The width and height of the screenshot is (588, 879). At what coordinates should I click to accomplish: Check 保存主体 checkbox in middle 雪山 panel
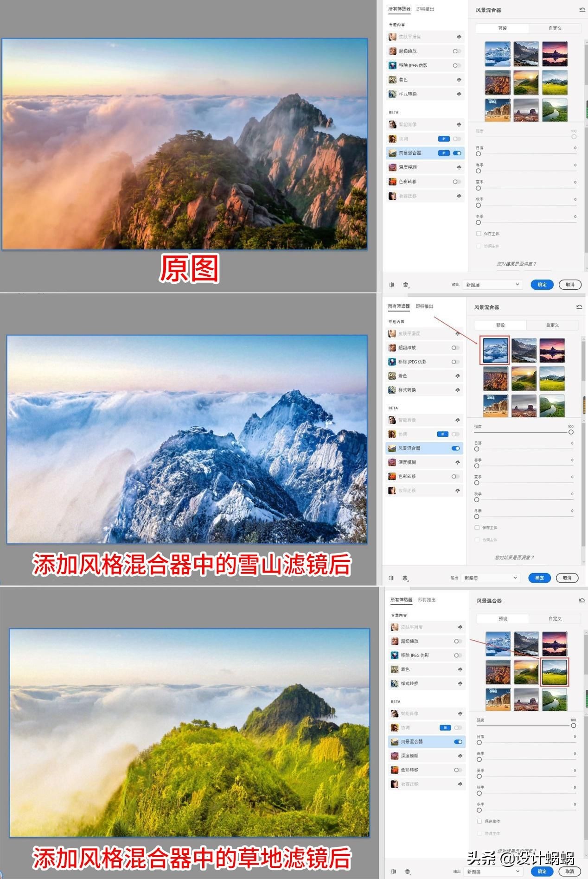click(x=477, y=528)
